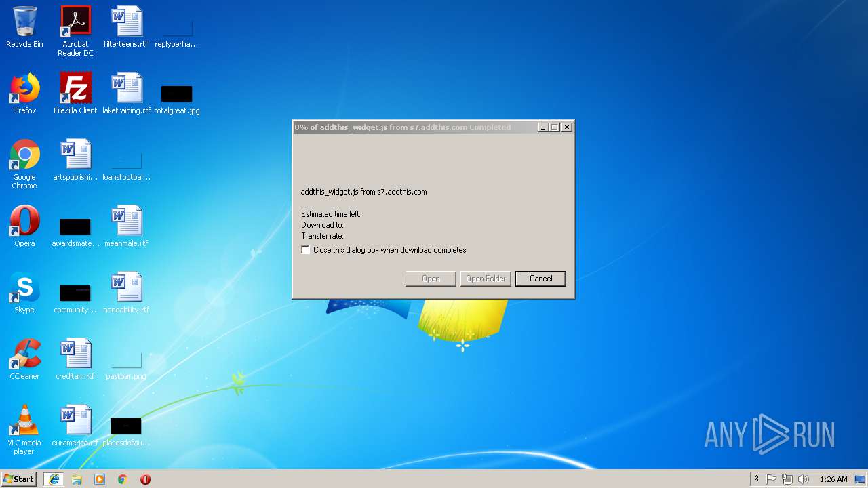Click 'addthis_widget.js from s7.addthis.com' text
Image resolution: width=868 pixels, height=488 pixels.
[364, 192]
